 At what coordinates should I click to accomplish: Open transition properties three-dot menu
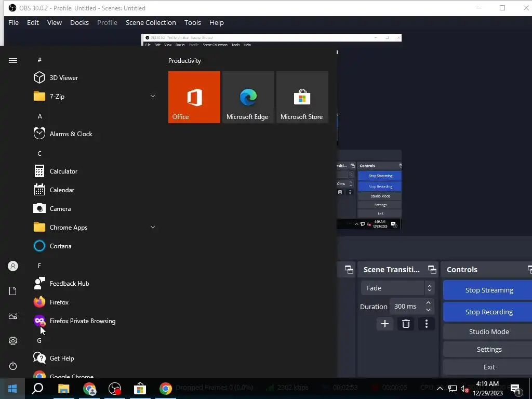click(427, 324)
